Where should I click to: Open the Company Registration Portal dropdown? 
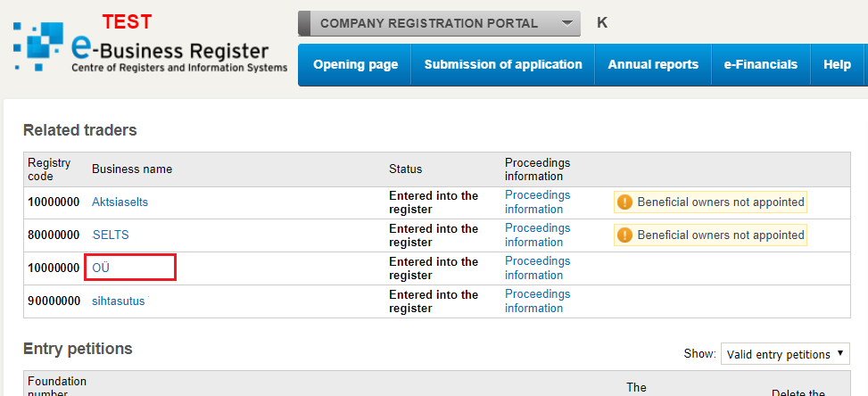coord(439,24)
